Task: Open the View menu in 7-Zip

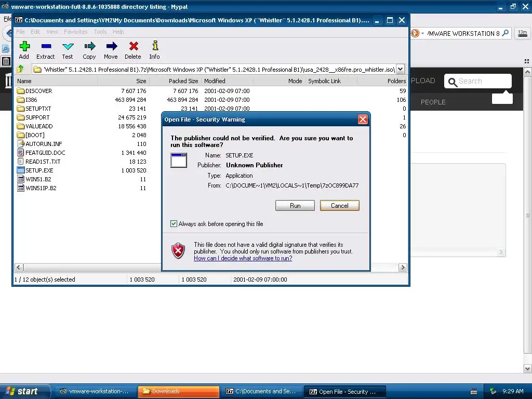Action: pos(52,32)
